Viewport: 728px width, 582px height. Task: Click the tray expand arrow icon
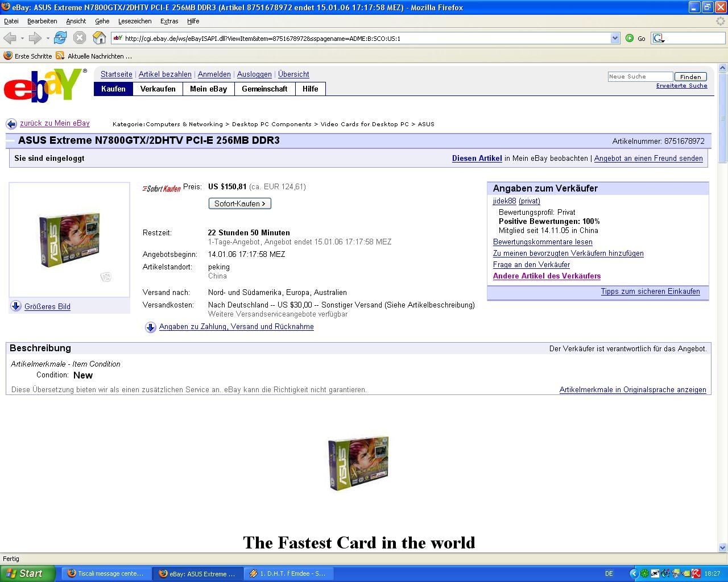[x=634, y=573]
